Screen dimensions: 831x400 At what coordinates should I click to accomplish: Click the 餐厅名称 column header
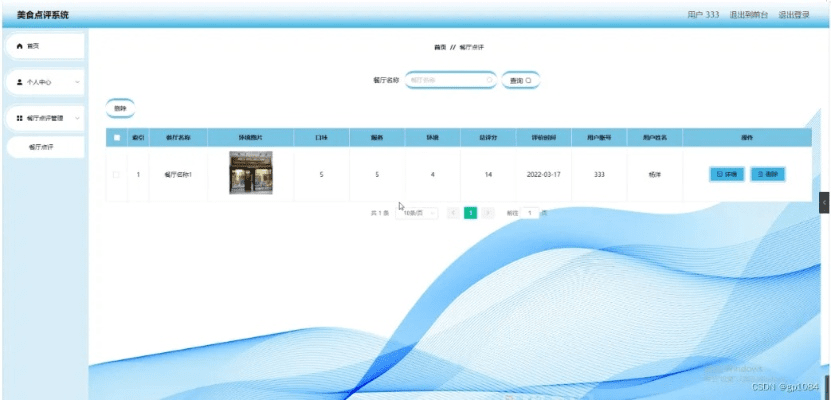point(178,137)
